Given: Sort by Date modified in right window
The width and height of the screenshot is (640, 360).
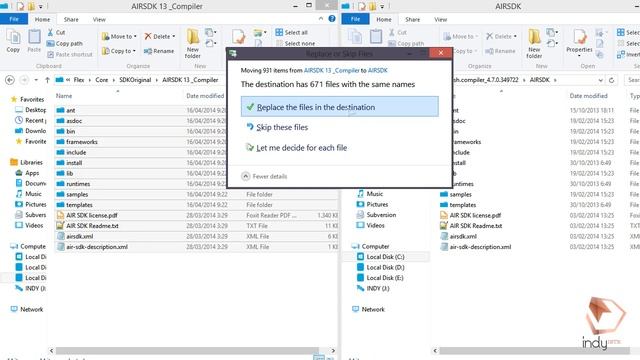Looking at the screenshot, I should coord(588,96).
